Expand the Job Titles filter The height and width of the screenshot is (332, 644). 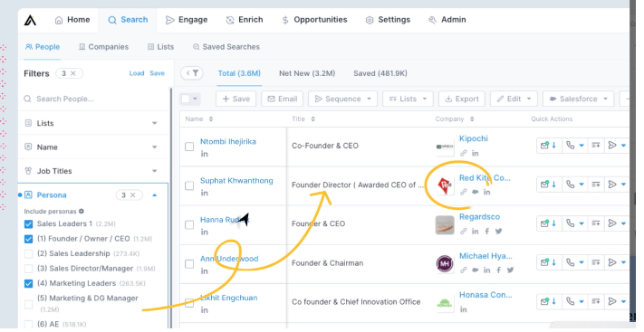point(91,171)
